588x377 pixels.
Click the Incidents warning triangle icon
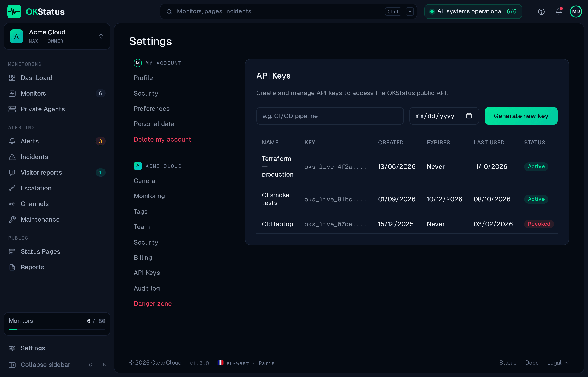(12, 157)
